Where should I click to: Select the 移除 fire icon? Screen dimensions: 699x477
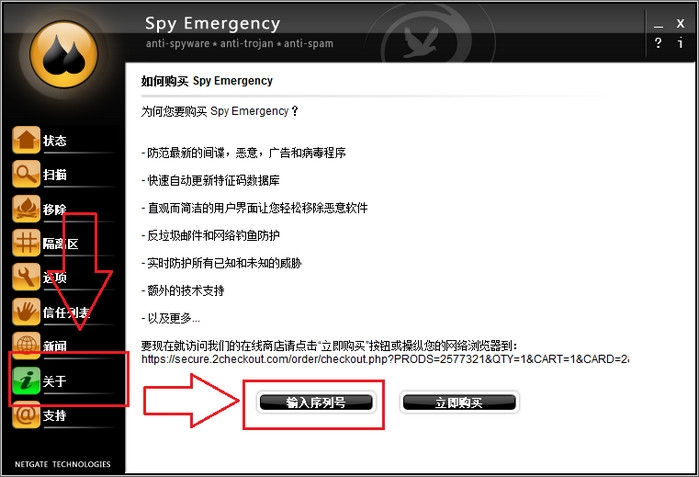coord(26,209)
